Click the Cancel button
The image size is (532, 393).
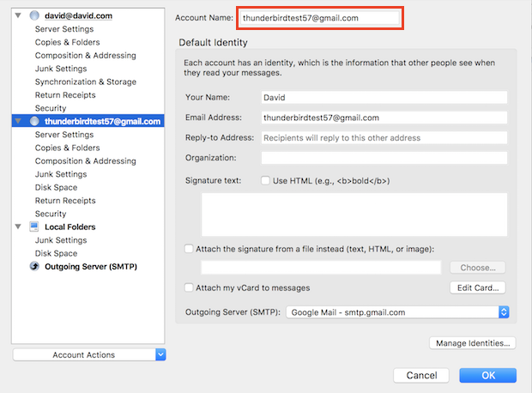421,375
